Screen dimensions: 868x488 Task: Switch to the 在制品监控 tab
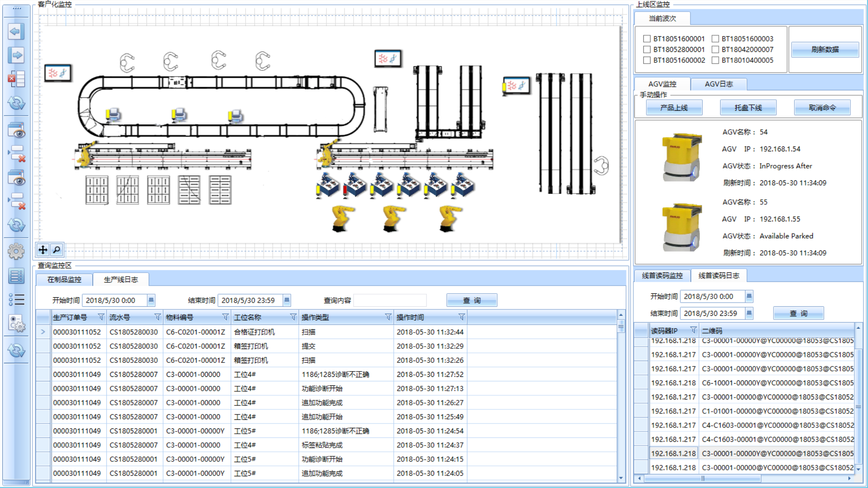tap(64, 280)
